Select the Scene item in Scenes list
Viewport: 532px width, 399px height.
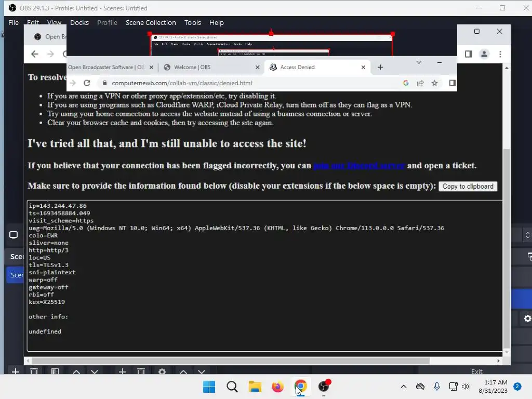[x=15, y=275]
